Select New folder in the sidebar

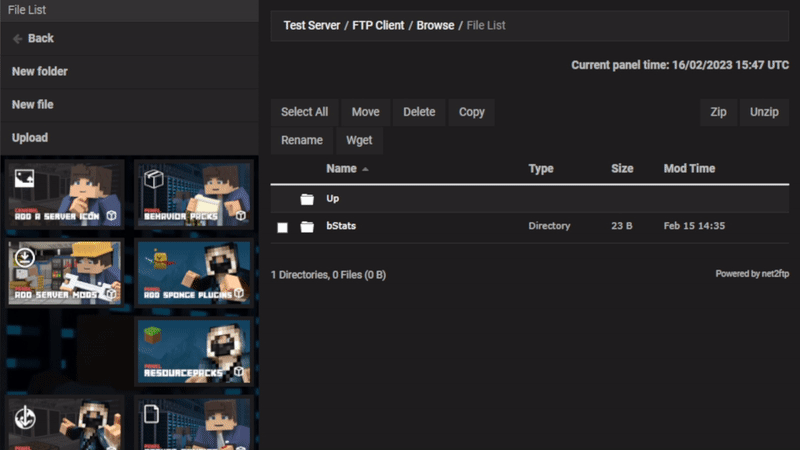(x=40, y=71)
